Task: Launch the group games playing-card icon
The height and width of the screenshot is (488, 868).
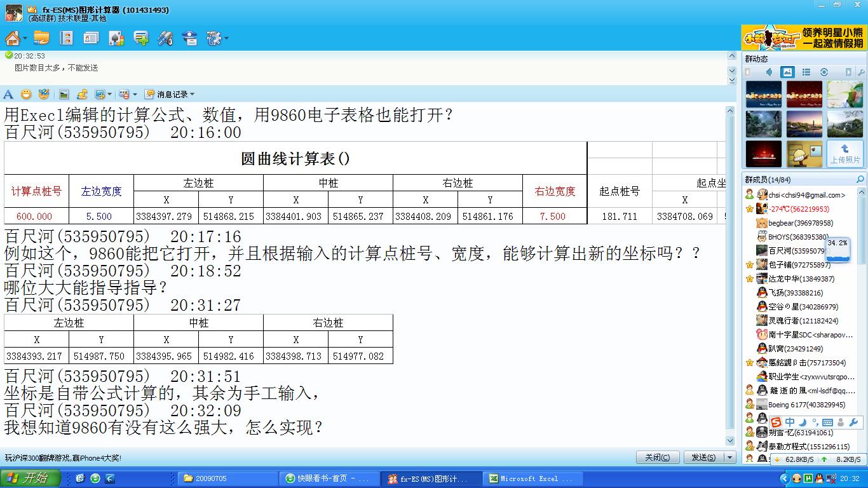Action: pyautogui.click(x=116, y=38)
